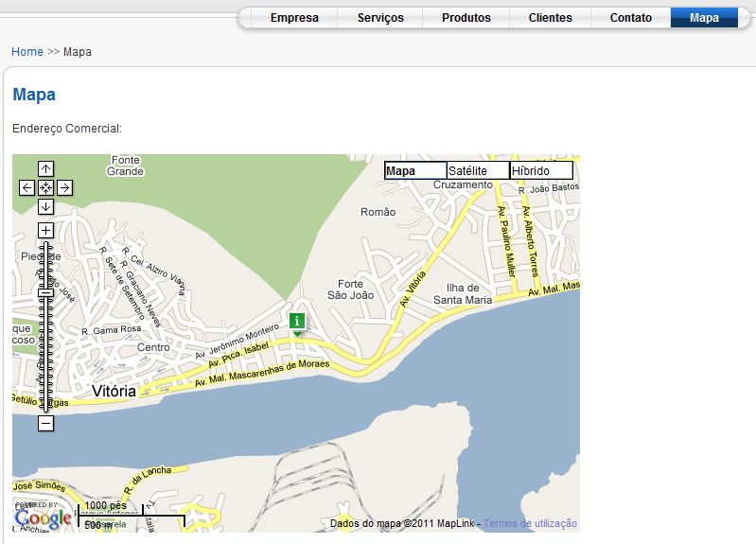The height and width of the screenshot is (544, 756).
Task: Select the Mapa map type
Action: pyautogui.click(x=415, y=170)
